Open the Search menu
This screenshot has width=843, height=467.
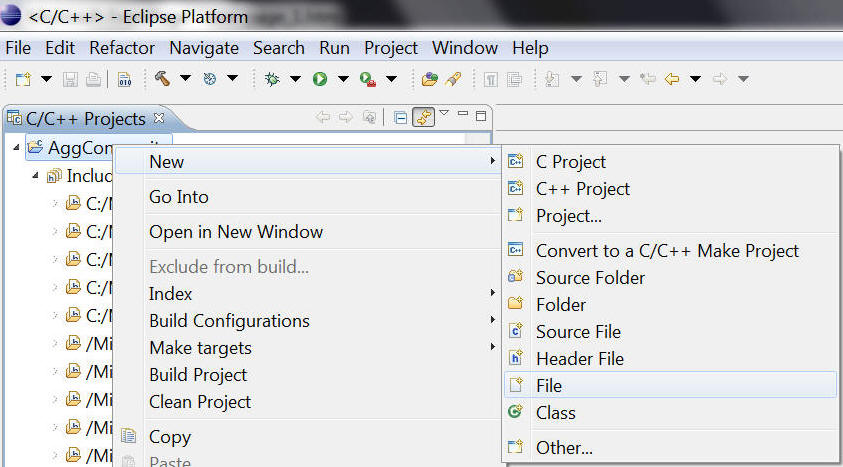coord(279,48)
